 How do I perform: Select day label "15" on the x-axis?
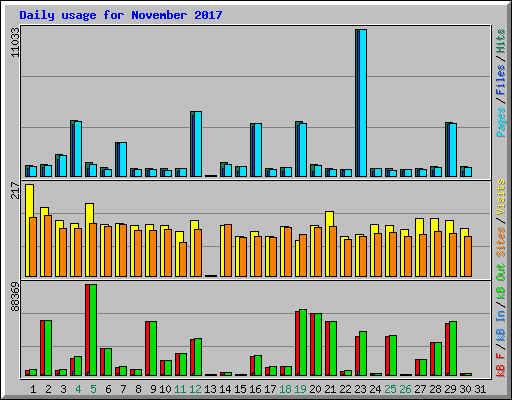tap(240, 389)
